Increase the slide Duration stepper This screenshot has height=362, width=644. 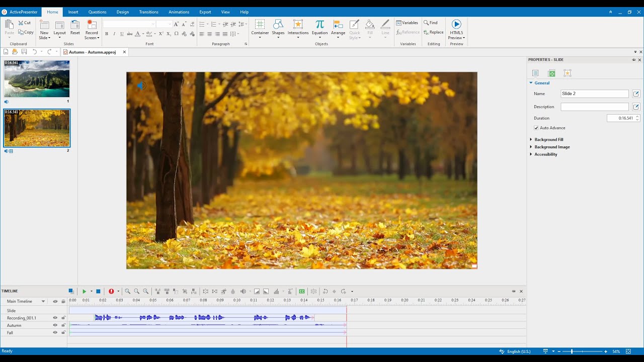tap(637, 117)
